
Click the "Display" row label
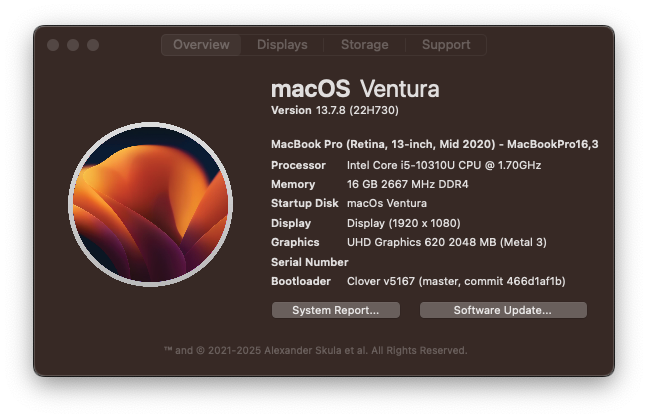pos(291,223)
